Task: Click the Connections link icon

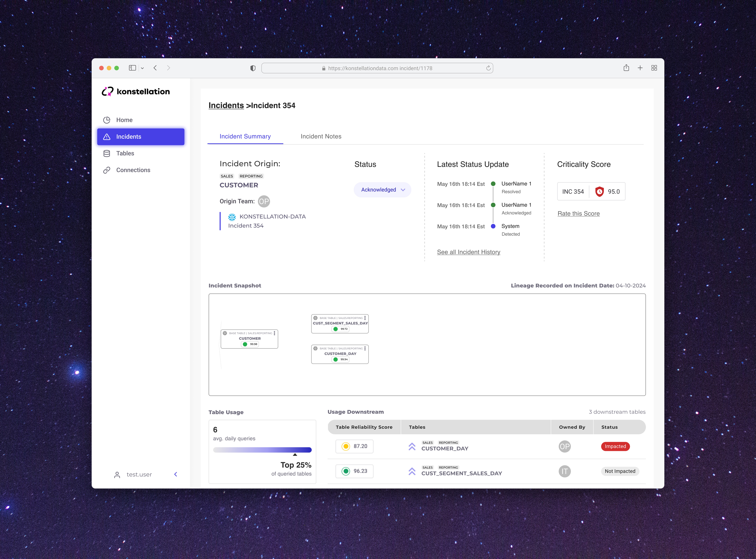Action: pos(107,170)
